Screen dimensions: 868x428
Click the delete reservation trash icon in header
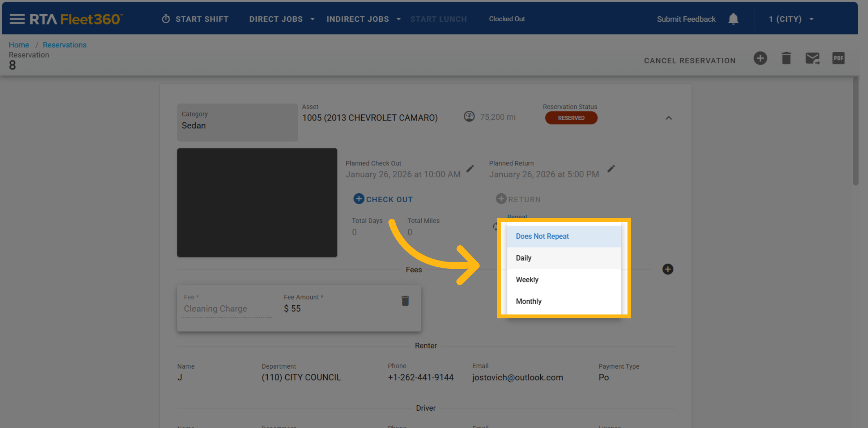[x=786, y=58]
